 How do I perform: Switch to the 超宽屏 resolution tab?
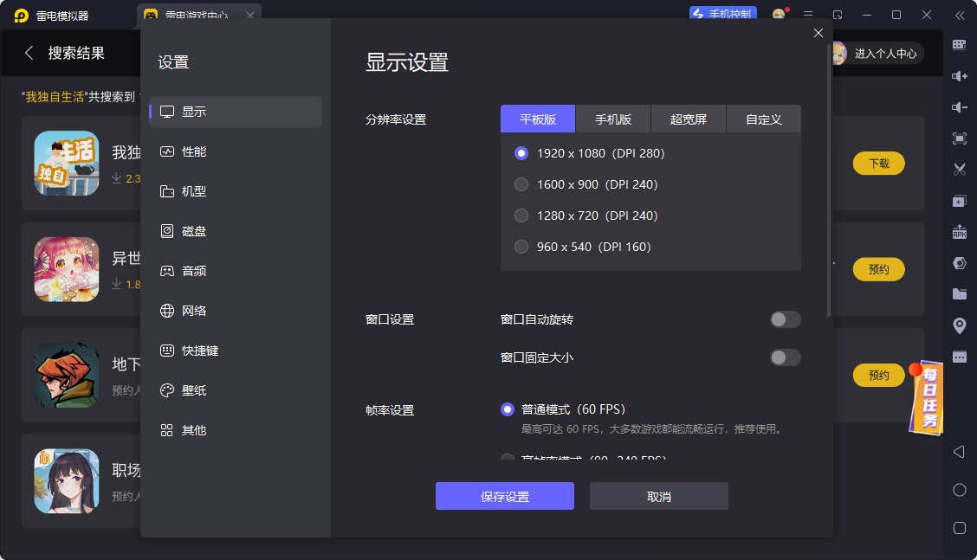tap(688, 119)
